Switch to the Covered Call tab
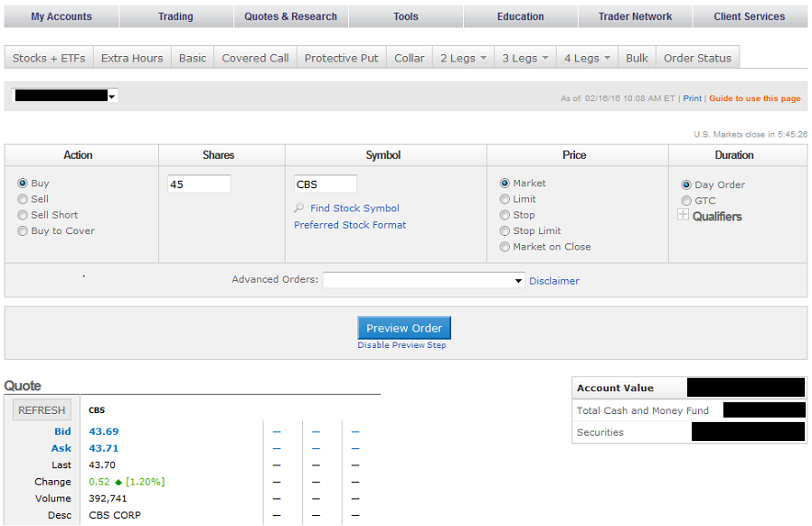This screenshot has width=812, height=526. pyautogui.click(x=255, y=58)
